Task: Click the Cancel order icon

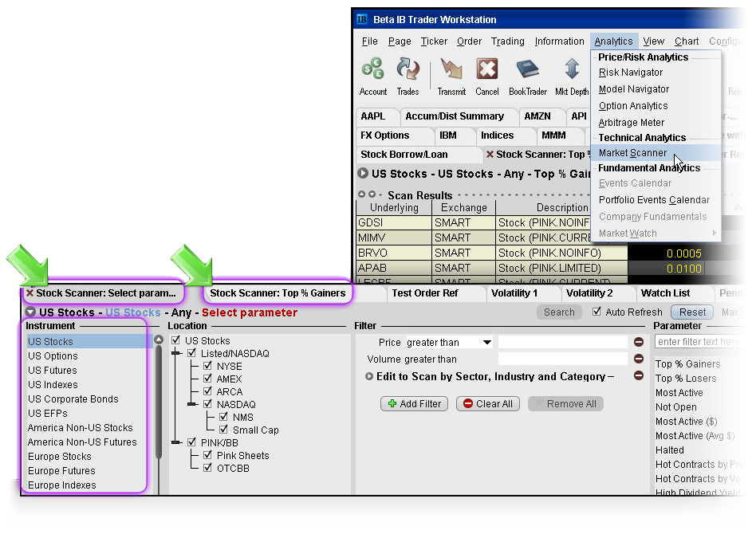Action: click(x=487, y=77)
